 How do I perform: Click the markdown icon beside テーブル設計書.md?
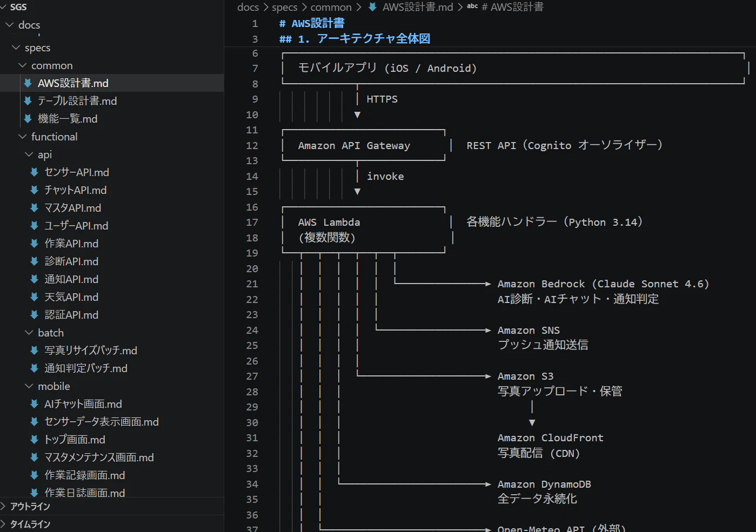pos(28,101)
